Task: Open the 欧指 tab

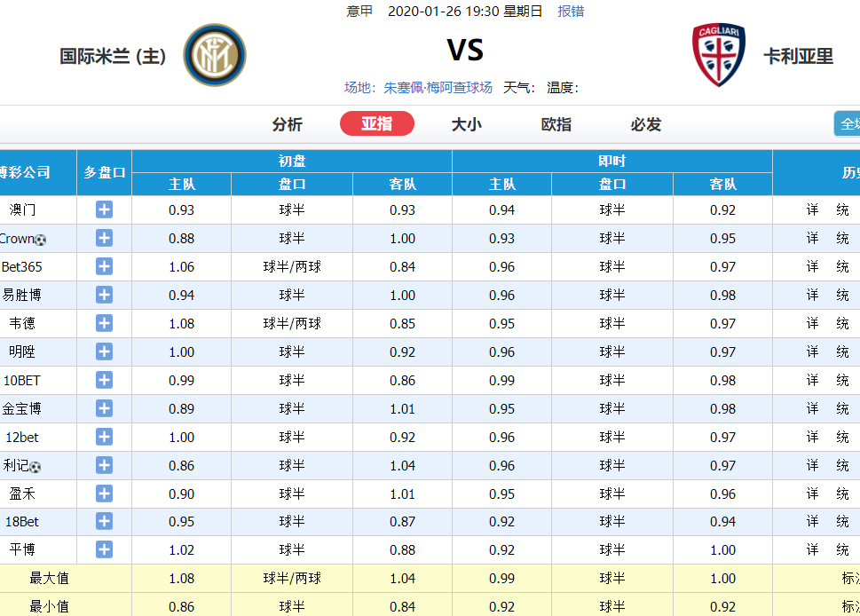Action: pos(556,124)
